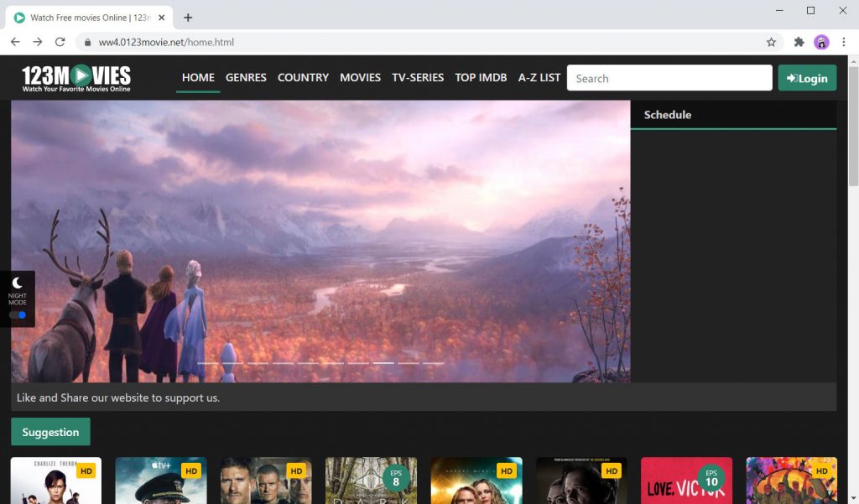
Task: Open the three-soldiers movie poster
Action: click(x=266, y=481)
